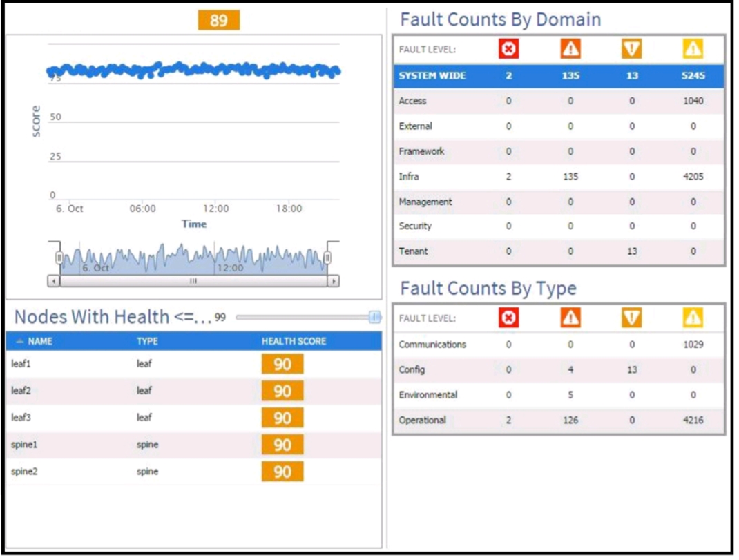This screenshot has width=739, height=560.
Task: Select the Infra domain row
Action: tap(559, 177)
